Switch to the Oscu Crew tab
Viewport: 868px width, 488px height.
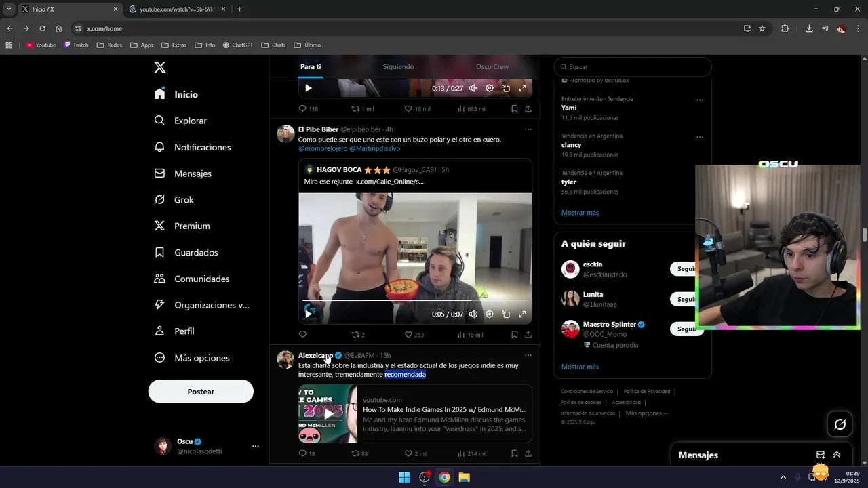(492, 66)
